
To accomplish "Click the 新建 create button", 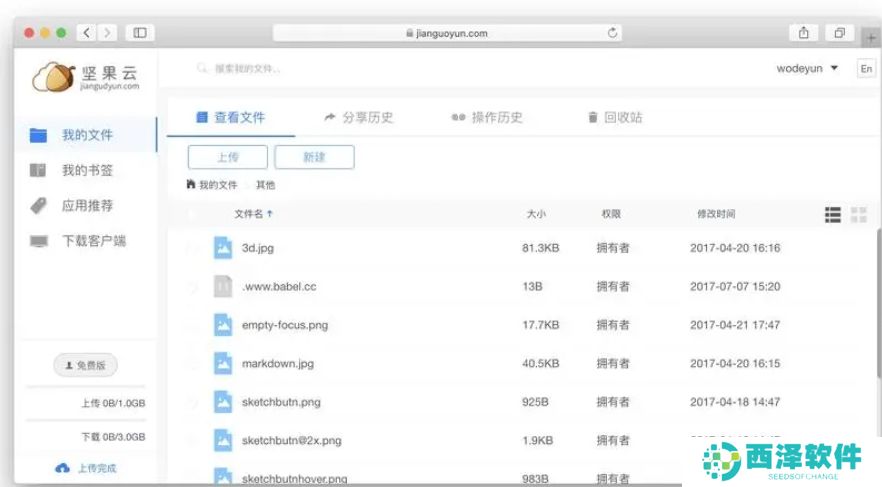I will [x=314, y=157].
